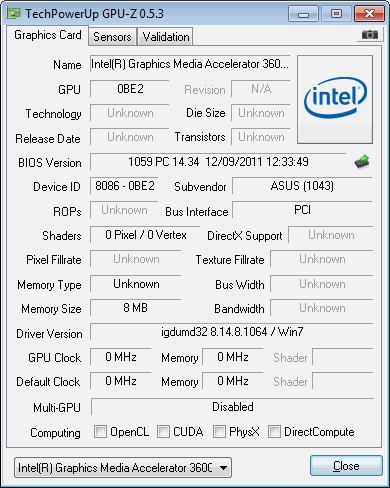This screenshot has height=488, width=390.
Task: Click the GPU field showing 0BE2
Action: 130,89
